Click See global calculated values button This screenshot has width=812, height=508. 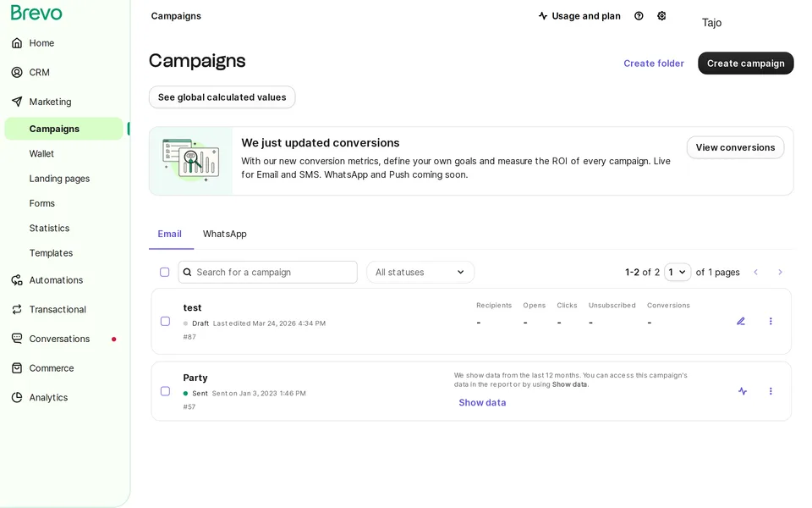pos(222,97)
